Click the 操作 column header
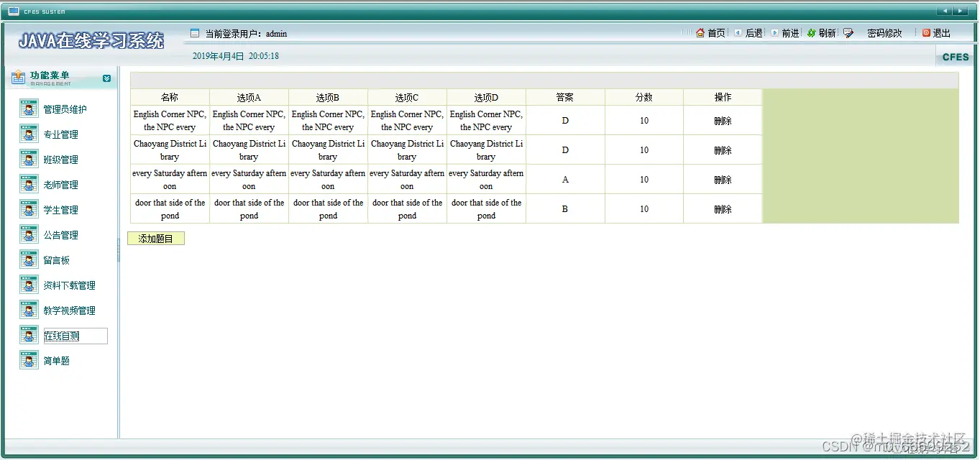The image size is (980, 460). pyautogui.click(x=723, y=97)
